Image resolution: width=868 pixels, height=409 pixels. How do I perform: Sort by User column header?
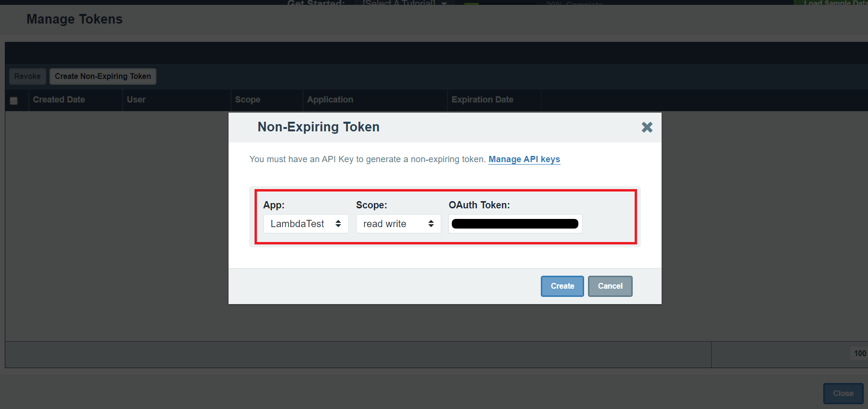click(x=136, y=100)
